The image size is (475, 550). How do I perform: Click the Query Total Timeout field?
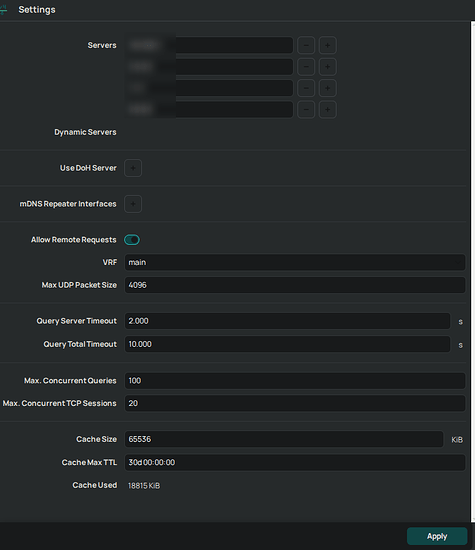[287, 344]
